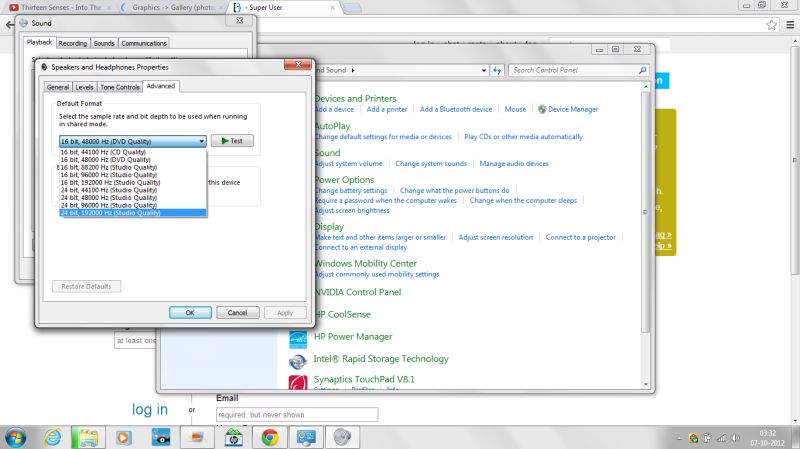Open the Chrome menu icon
This screenshot has height=449, width=800.
click(790, 24)
